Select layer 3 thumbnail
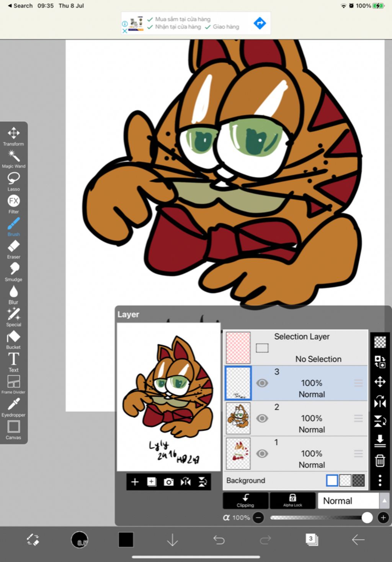Screen dimensions: 392x562 (x=238, y=383)
